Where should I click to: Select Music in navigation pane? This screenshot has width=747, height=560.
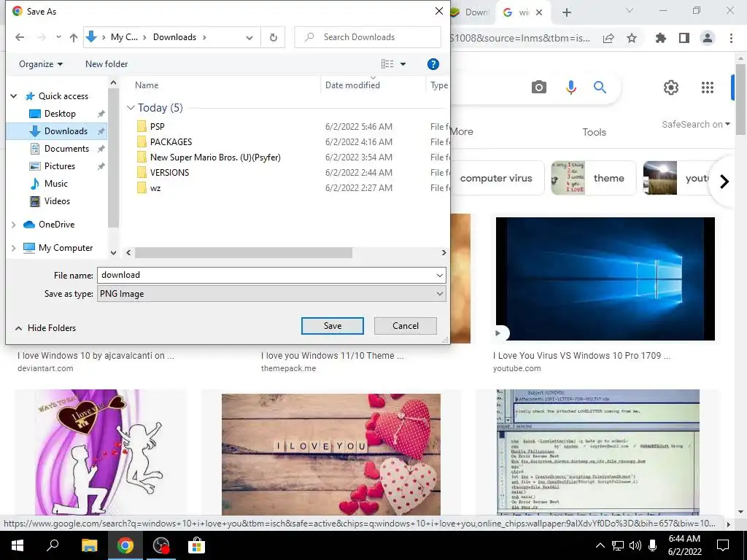55,183
